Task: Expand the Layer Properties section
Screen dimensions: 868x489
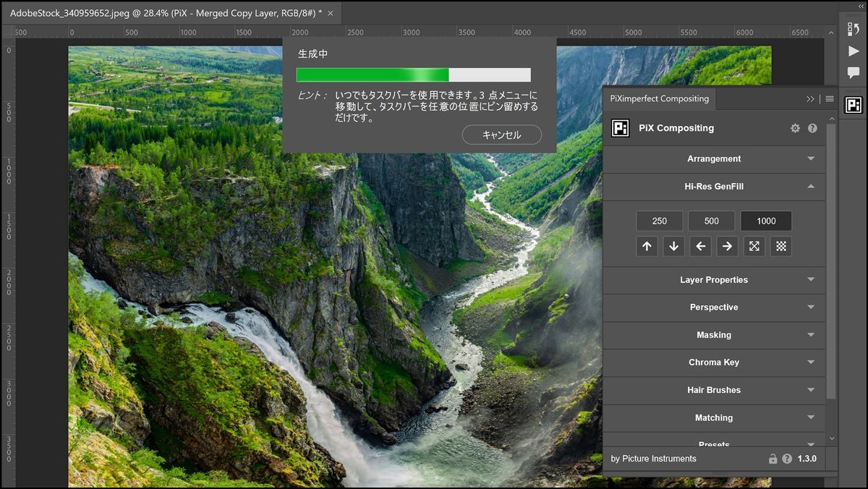Action: click(x=714, y=280)
